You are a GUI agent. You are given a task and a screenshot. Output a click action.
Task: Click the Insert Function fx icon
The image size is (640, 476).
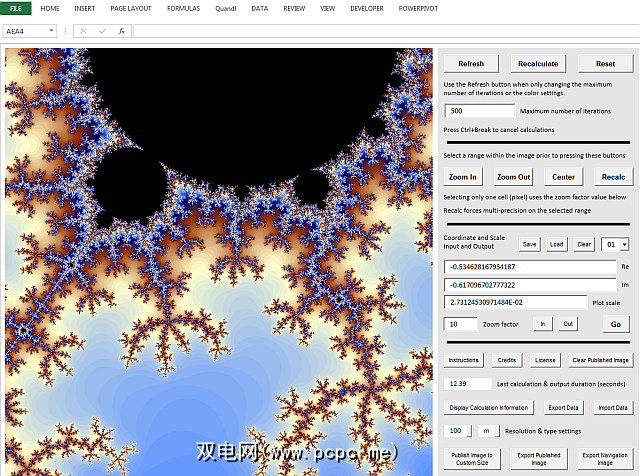[121, 31]
